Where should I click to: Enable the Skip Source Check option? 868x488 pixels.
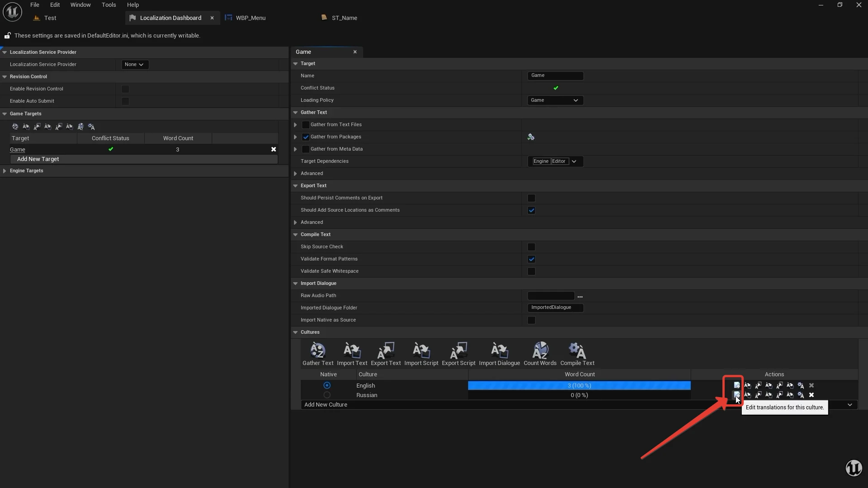(x=531, y=247)
